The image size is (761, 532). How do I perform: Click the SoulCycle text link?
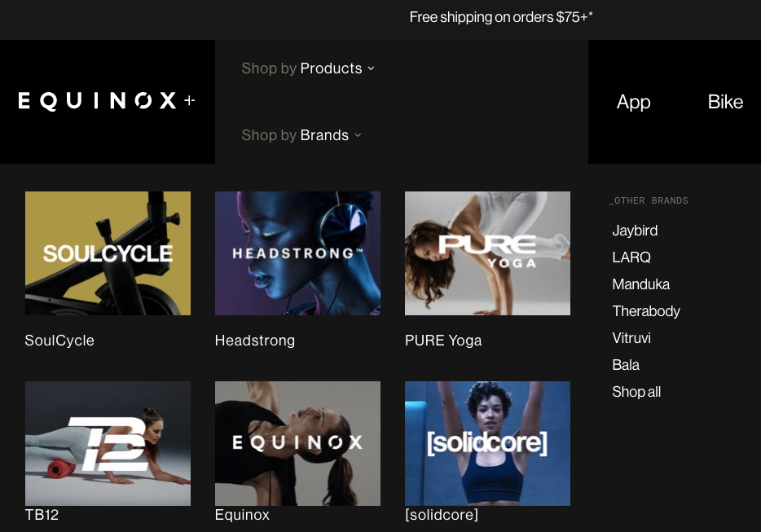59,341
